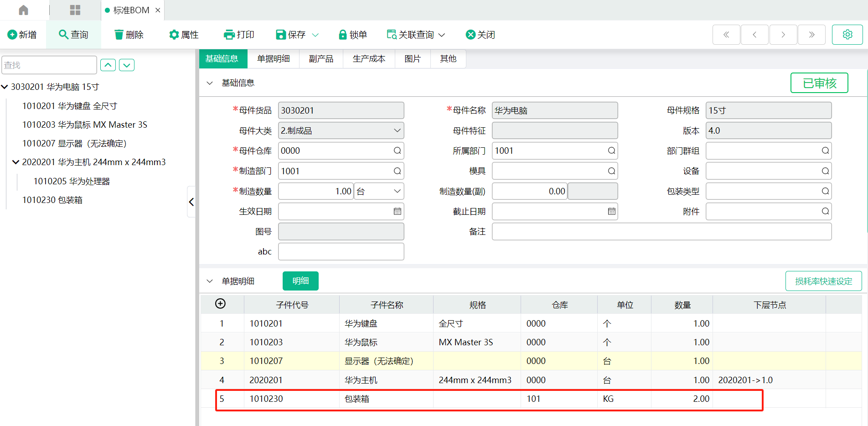868x426 pixels.
Task: Add a row with the plus circle icon
Action: [220, 304]
